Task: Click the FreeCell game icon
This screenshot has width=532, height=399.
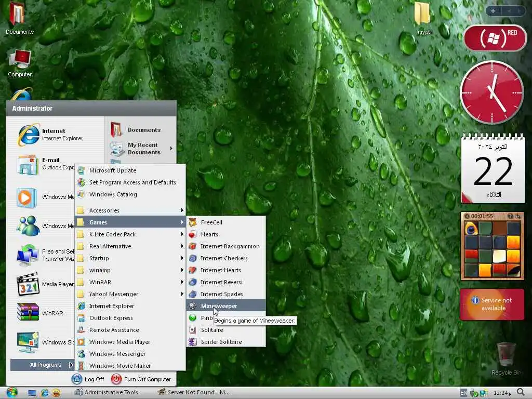Action: tap(193, 222)
